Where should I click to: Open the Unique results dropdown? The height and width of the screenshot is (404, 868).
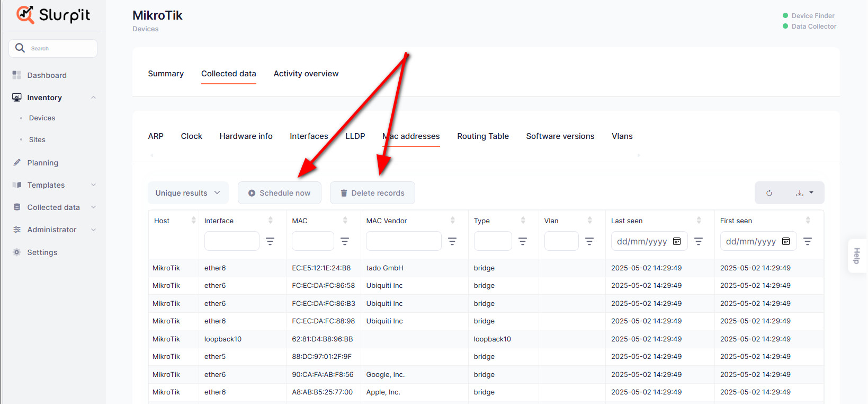(188, 193)
